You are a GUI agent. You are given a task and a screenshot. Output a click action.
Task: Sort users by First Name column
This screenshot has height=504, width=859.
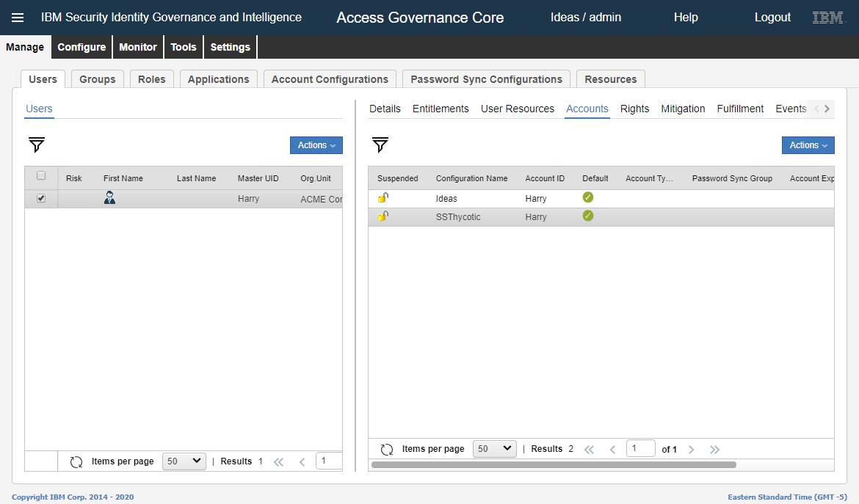123,178
